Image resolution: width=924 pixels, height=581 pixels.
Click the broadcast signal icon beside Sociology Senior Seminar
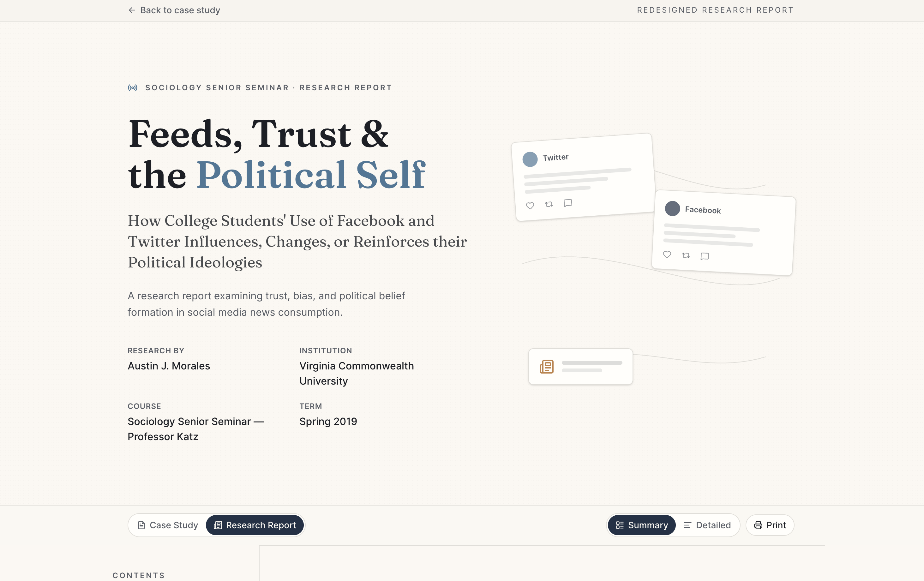(x=133, y=88)
